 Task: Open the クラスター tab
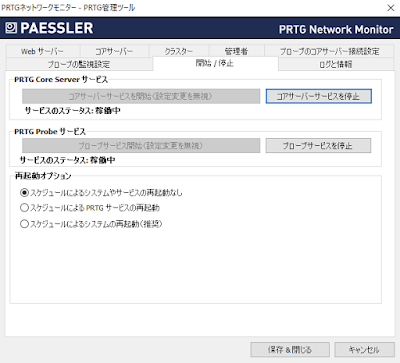179,51
